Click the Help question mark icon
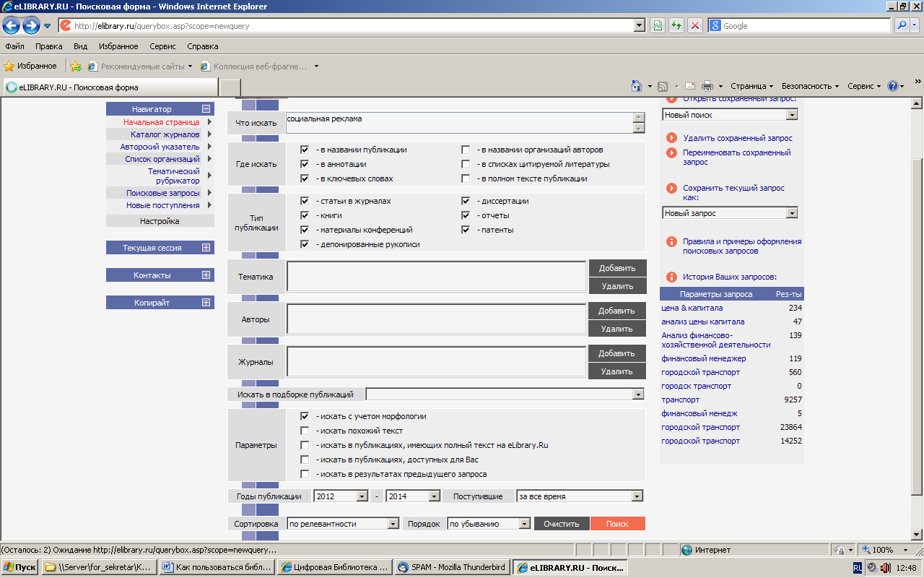 click(894, 85)
